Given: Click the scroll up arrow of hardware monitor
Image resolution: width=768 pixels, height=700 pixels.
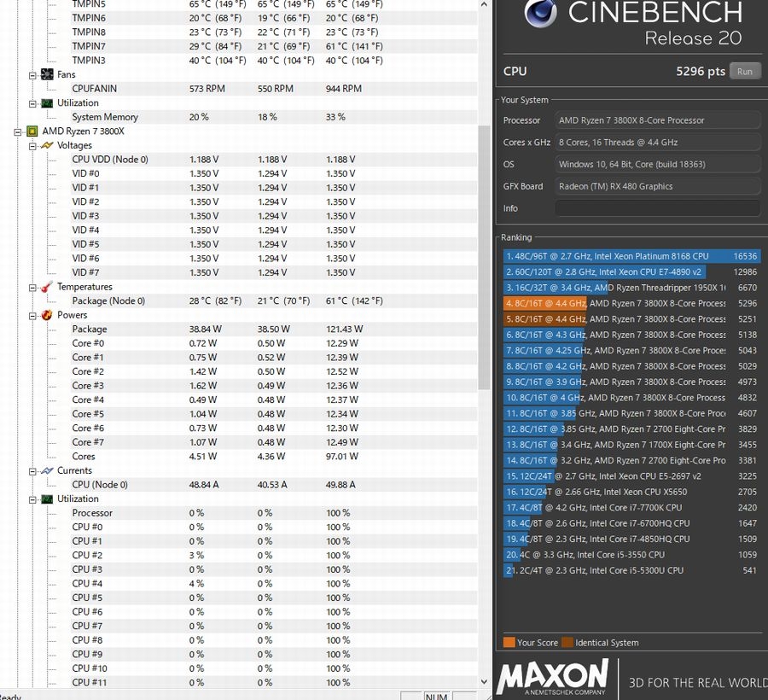Looking at the screenshot, I should pyautogui.click(x=484, y=4).
